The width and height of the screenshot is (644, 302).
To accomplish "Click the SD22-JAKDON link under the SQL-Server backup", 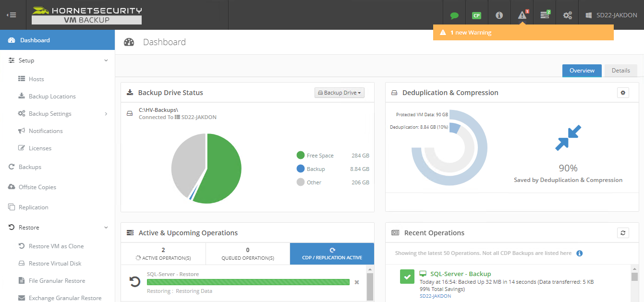I will (435, 296).
